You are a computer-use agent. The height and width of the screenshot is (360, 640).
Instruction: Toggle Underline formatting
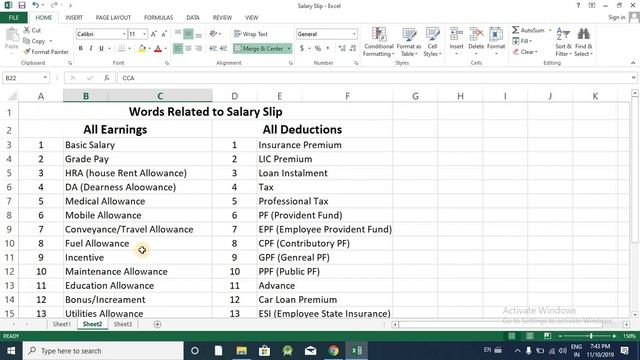(x=101, y=49)
